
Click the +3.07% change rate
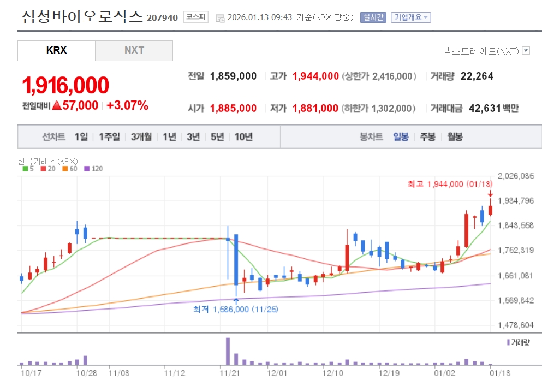(127, 105)
